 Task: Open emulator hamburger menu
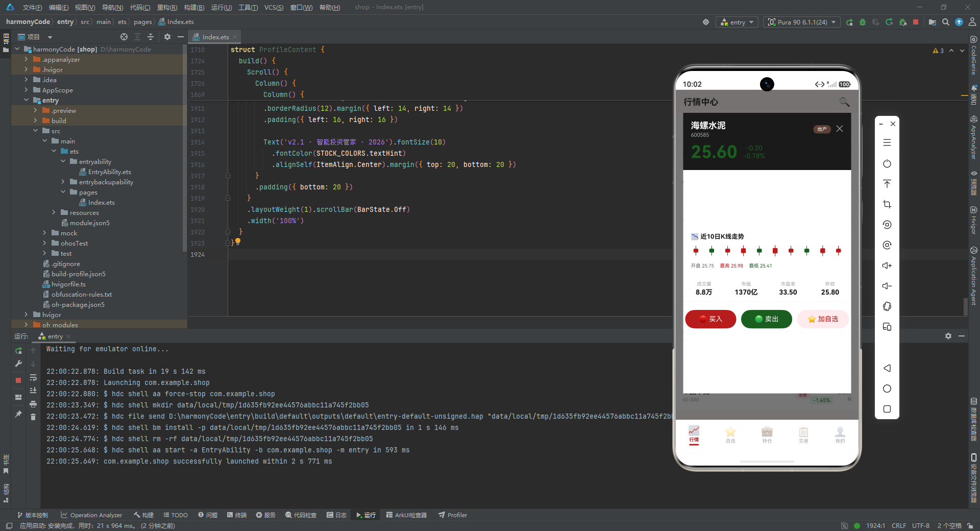point(887,143)
